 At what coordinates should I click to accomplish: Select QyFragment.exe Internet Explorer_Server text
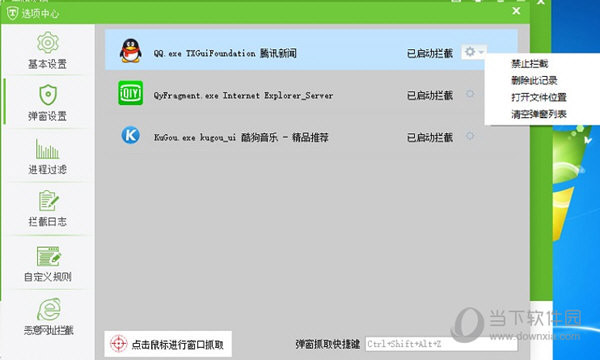tap(243, 95)
